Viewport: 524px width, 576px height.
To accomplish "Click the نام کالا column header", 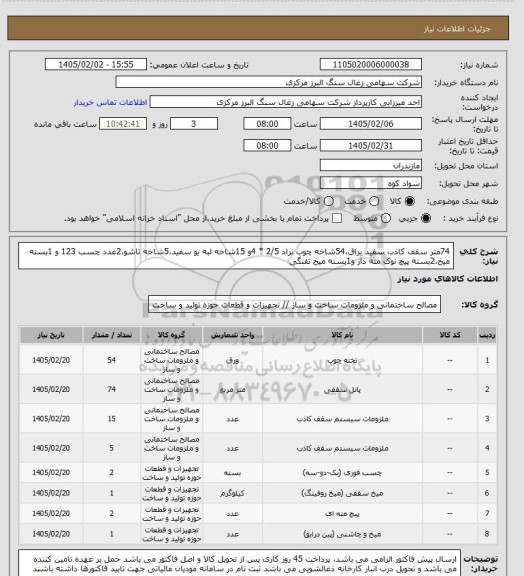I will pyautogui.click(x=342, y=335).
